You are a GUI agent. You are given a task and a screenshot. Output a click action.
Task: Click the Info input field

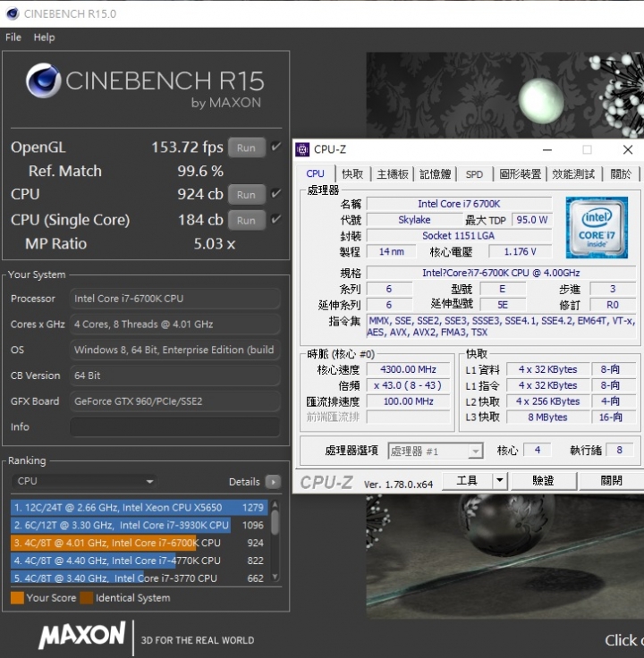174,427
